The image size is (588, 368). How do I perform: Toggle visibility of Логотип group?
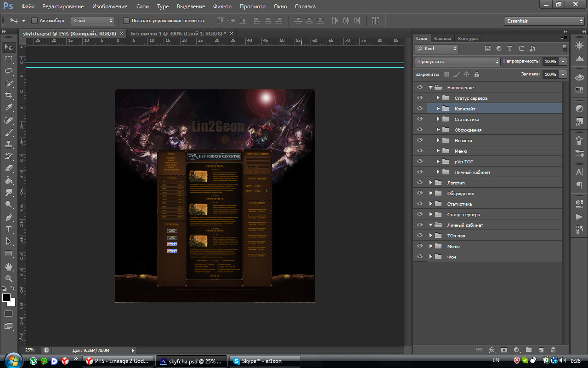tap(419, 183)
